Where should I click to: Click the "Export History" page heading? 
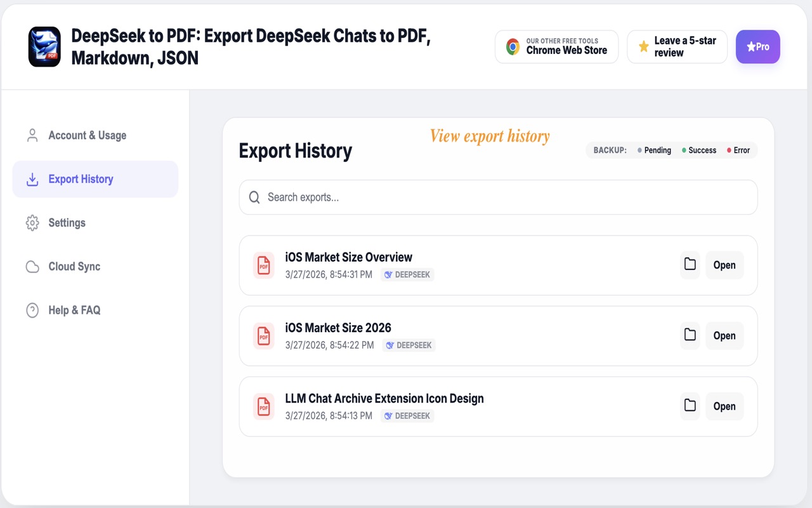pyautogui.click(x=296, y=151)
